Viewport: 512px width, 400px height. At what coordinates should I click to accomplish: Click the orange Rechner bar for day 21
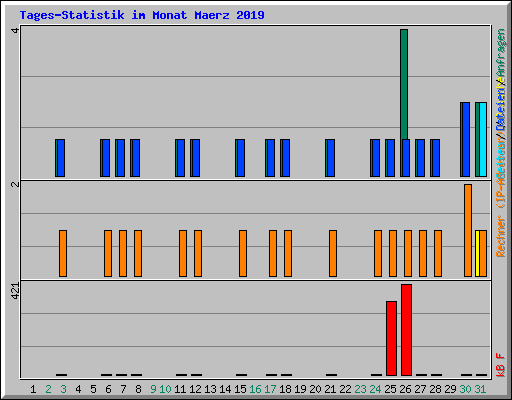[x=333, y=253]
